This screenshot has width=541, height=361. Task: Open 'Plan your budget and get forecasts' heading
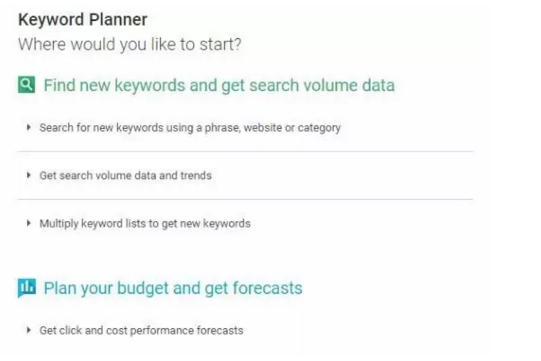(173, 288)
